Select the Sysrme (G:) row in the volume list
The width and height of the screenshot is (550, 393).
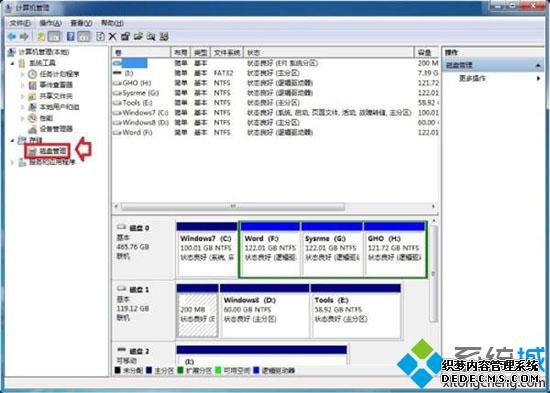pos(276,93)
